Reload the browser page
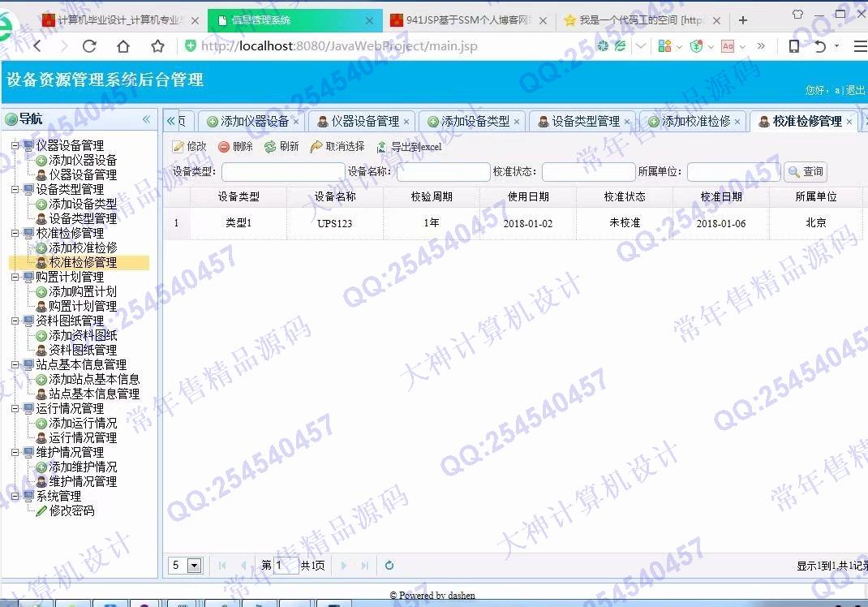This screenshot has width=868, height=607. click(89, 46)
